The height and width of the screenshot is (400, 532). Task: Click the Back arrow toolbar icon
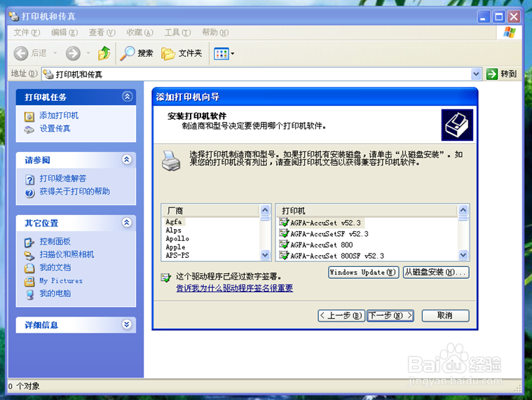tap(21, 53)
